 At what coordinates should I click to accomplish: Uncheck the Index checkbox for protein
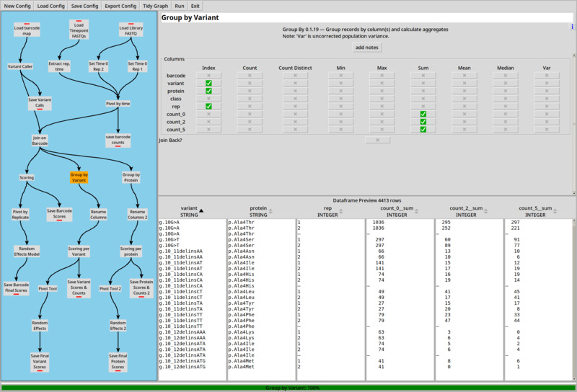208,91
